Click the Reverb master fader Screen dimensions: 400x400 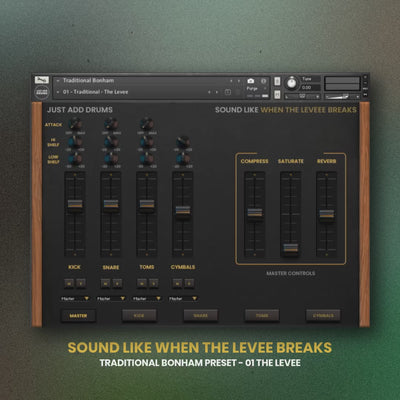pyautogui.click(x=327, y=214)
